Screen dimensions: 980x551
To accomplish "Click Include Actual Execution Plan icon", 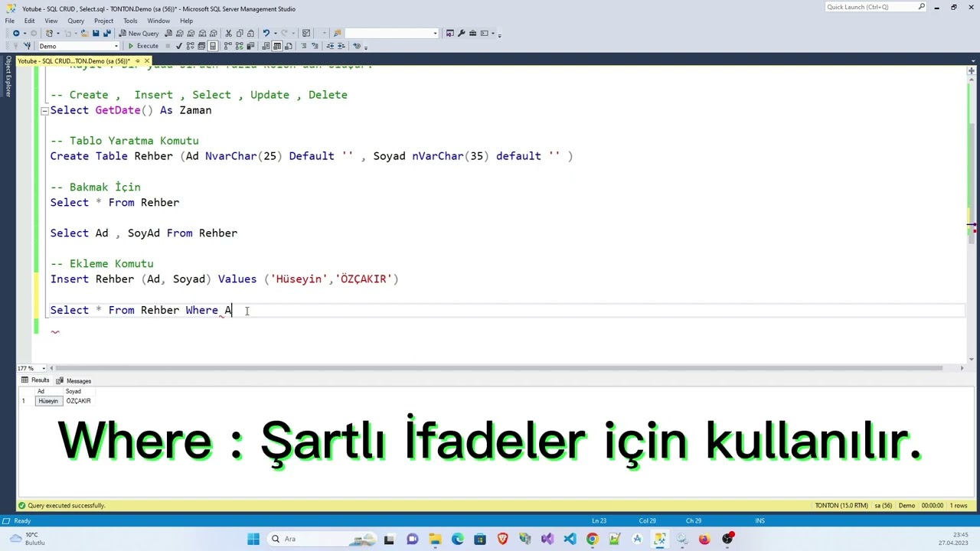I will point(227,46).
